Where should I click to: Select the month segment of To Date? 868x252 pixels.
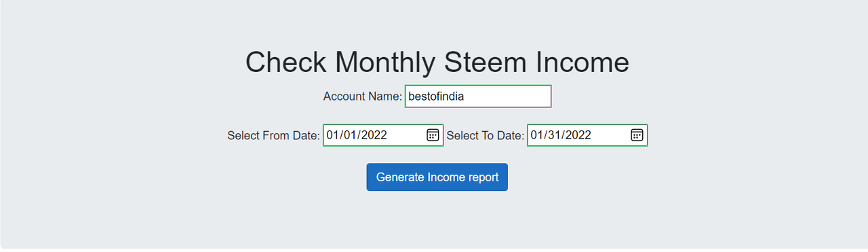pyautogui.click(x=537, y=135)
